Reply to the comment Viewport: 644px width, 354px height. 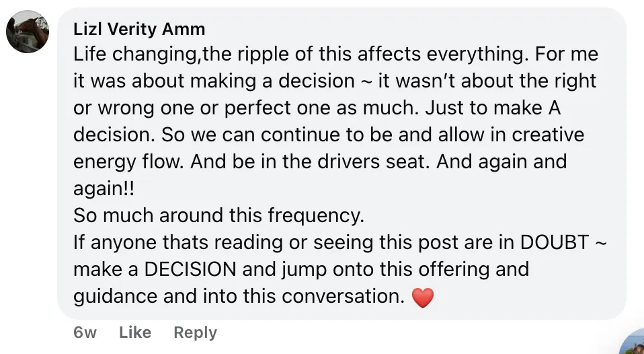pyautogui.click(x=195, y=332)
